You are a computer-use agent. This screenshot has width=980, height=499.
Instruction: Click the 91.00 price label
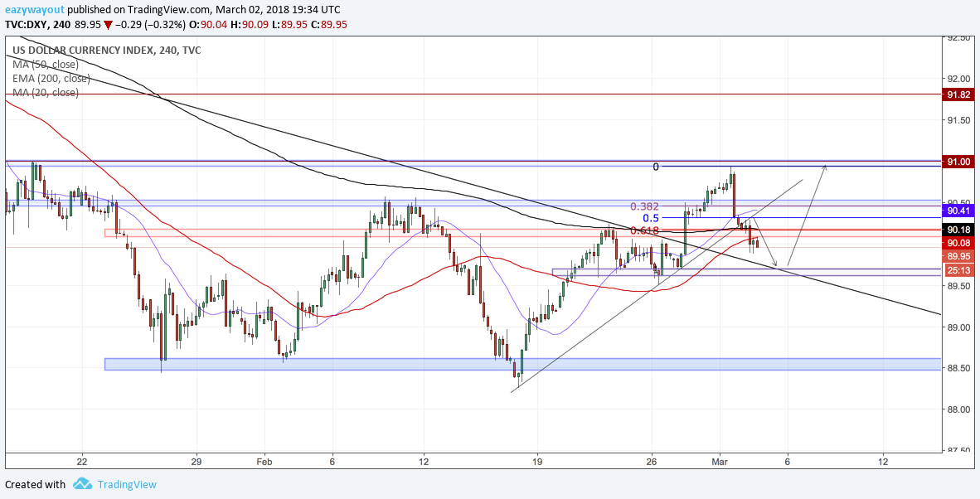pyautogui.click(x=958, y=162)
